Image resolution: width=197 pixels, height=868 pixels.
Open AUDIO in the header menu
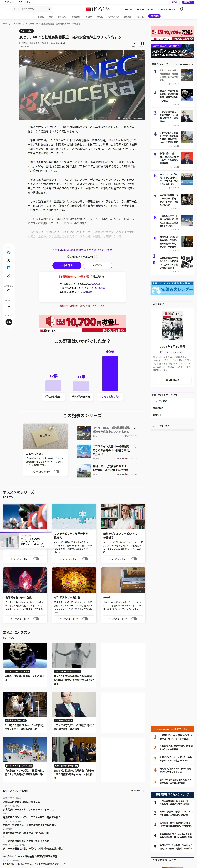point(128,9)
